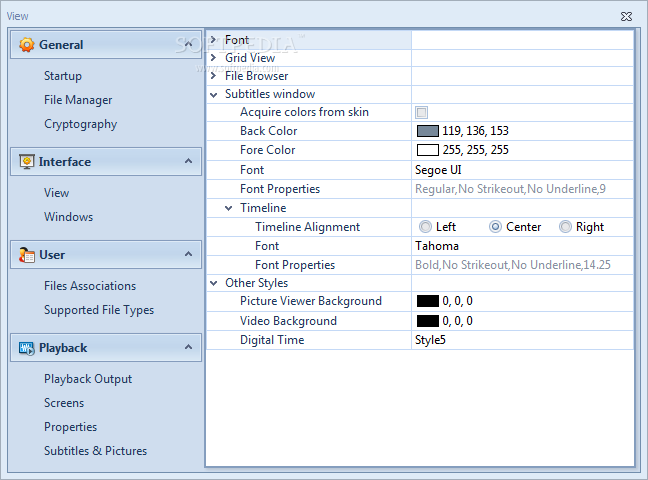Select Center timeline alignment
The width and height of the screenshot is (648, 480).
(495, 227)
